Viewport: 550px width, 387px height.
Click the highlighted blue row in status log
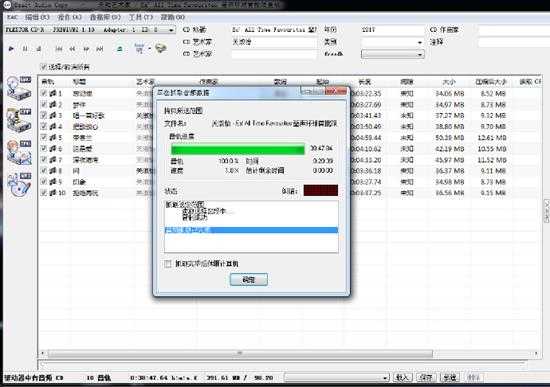(x=251, y=230)
